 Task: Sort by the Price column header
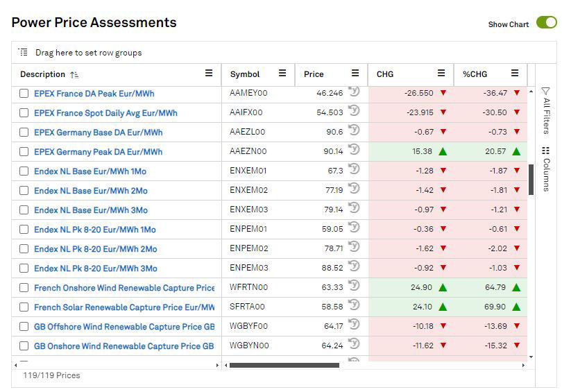(314, 74)
